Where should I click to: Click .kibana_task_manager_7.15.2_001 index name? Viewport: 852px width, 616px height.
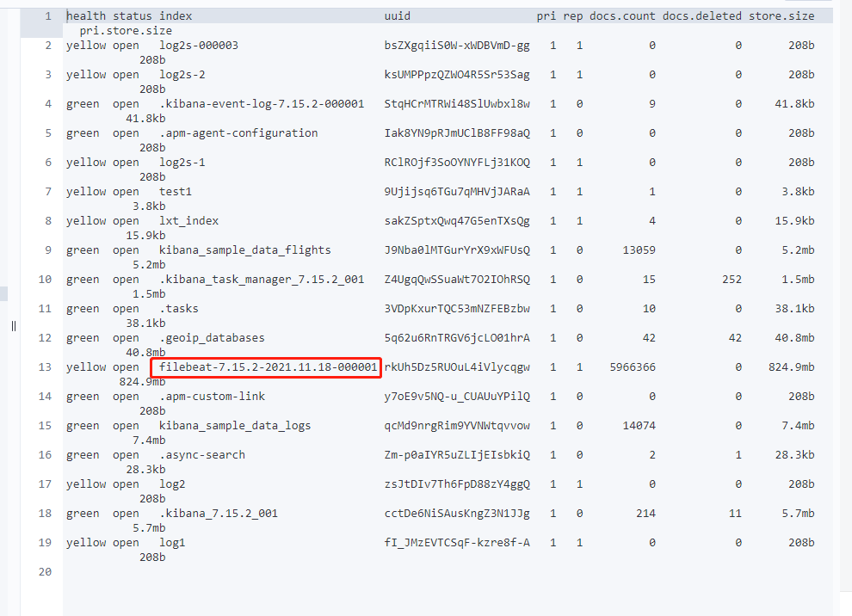[262, 280]
